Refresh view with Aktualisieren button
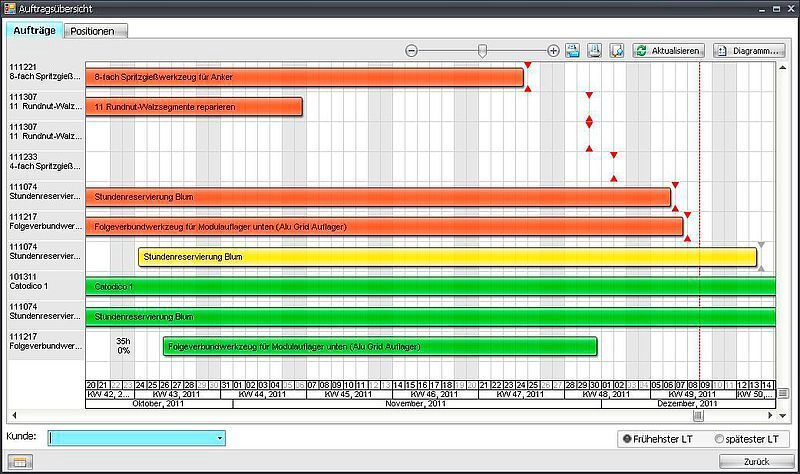Screen dimensions: 800x474 coord(669,51)
